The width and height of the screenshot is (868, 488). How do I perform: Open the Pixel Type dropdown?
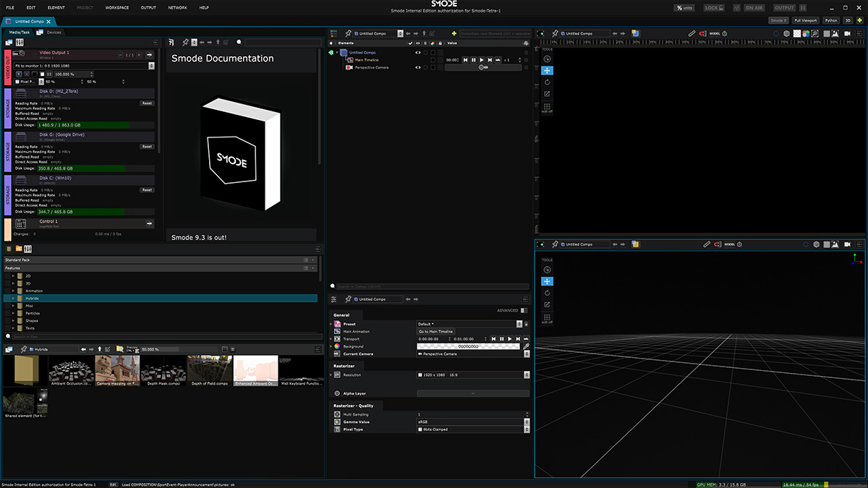[526, 429]
